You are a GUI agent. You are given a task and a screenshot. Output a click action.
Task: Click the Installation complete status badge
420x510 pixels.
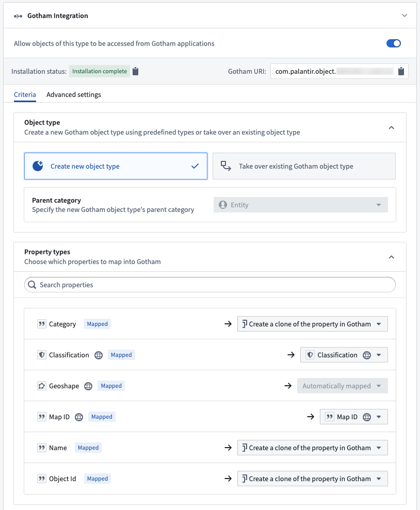(x=100, y=71)
